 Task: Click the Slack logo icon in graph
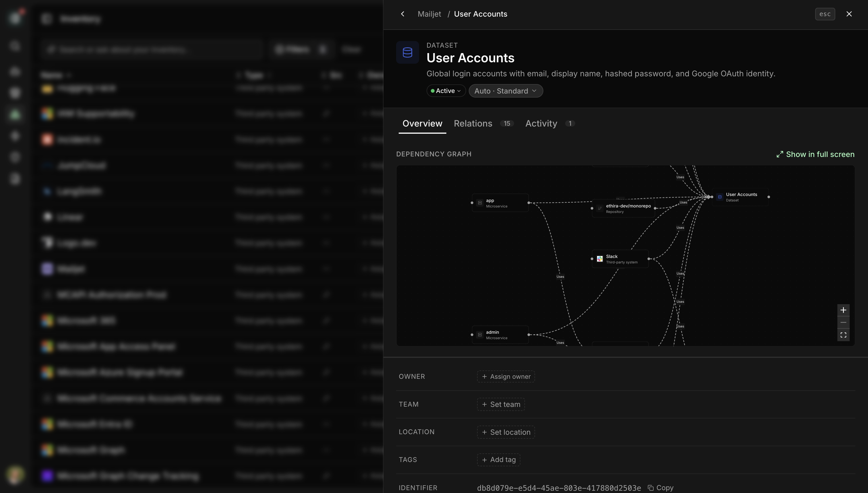[x=599, y=259]
